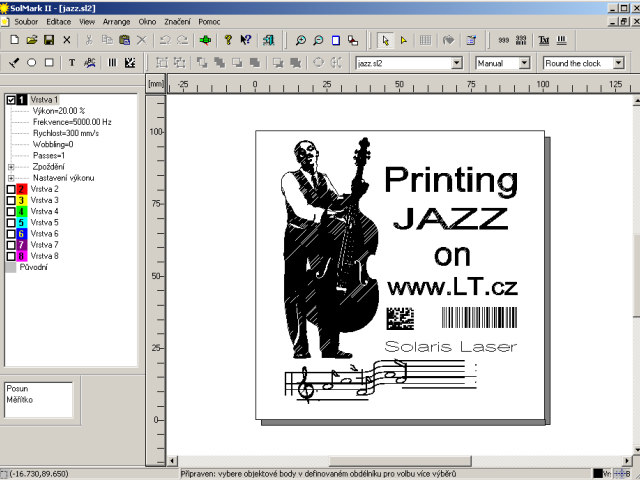Select the barcode tool
Viewport: 640px width, 480px height.
112,62
